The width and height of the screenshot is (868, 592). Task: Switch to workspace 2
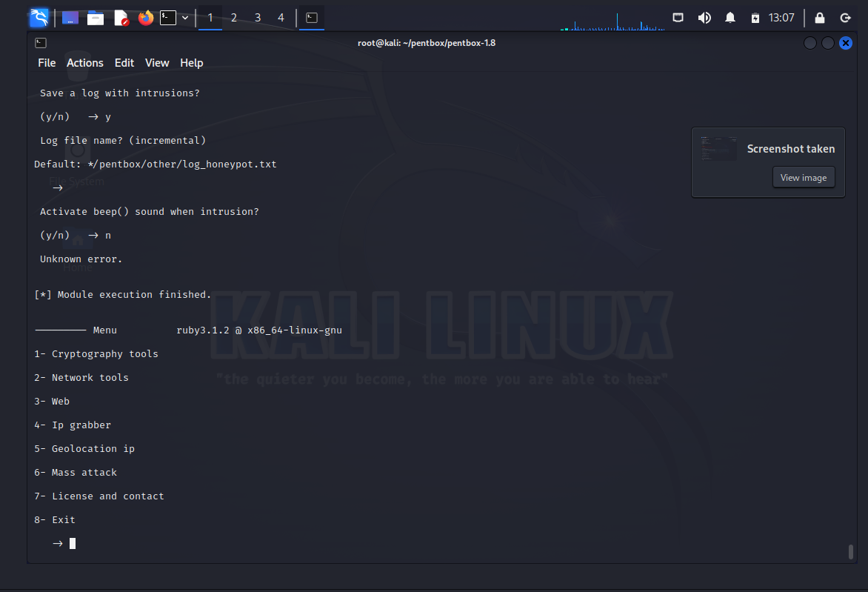point(234,17)
